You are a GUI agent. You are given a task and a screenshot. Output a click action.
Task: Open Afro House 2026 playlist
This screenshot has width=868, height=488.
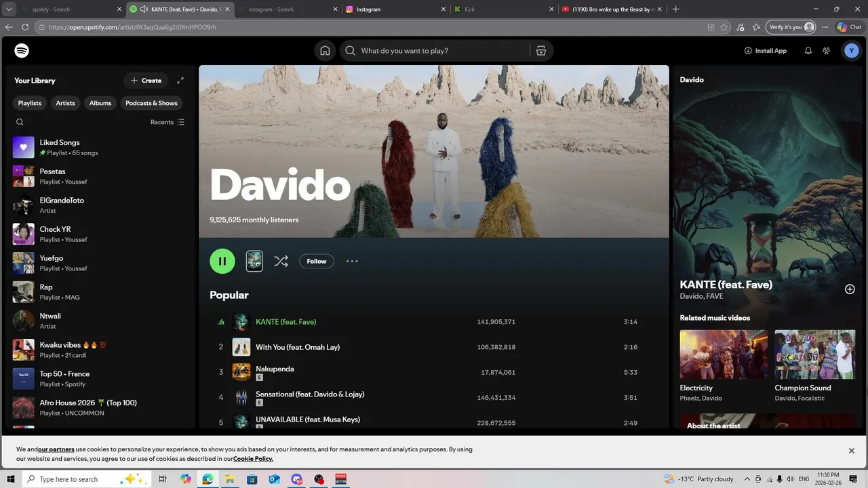[x=100, y=407]
